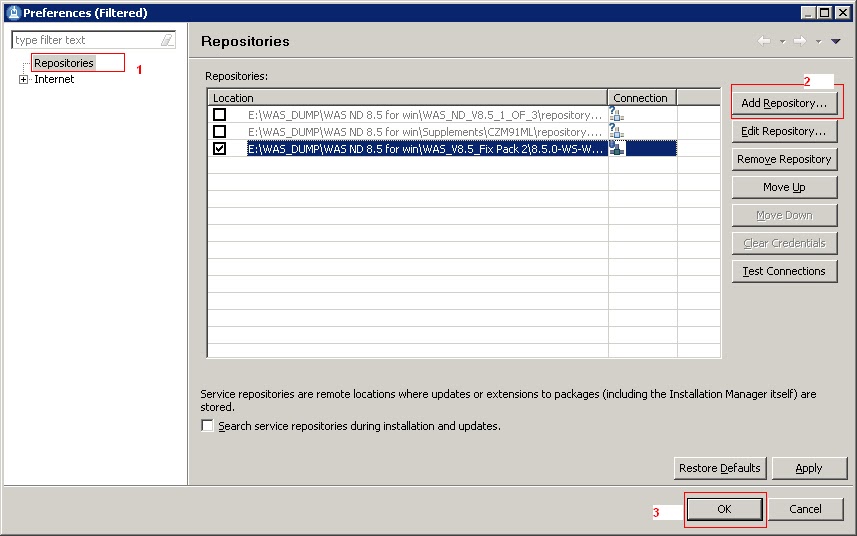Click the Test Connections button
The width and height of the screenshot is (857, 536).
(784, 271)
